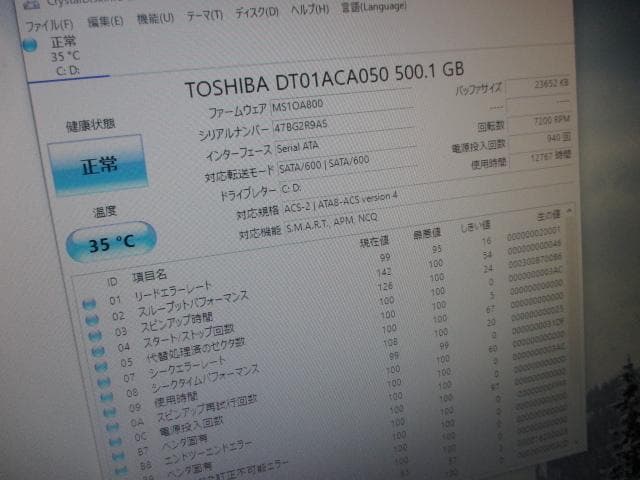Select the 正常 35 °C C: D: disk tab
The height and width of the screenshot is (480, 640).
pyautogui.click(x=65, y=56)
